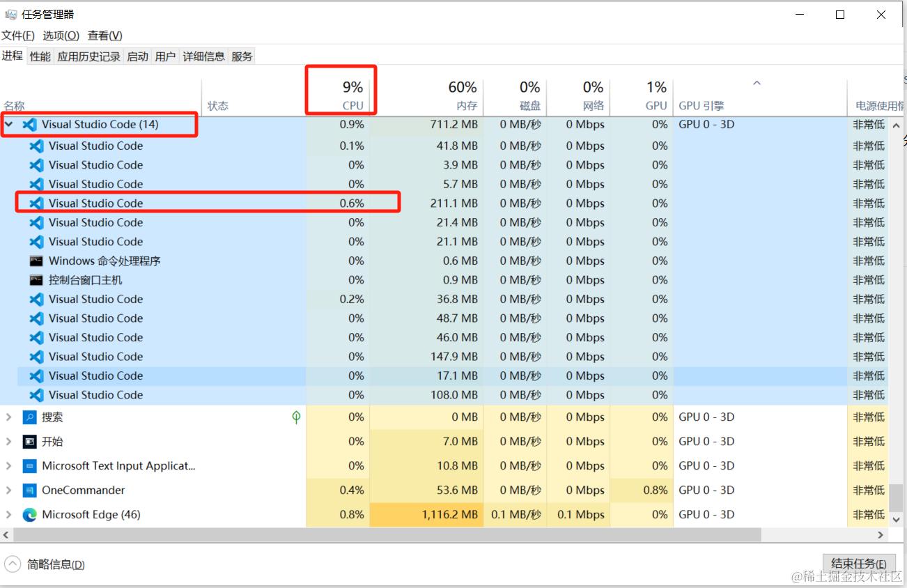This screenshot has height=588, width=907.
Task: Sort by the 状态 column header
Action: click(x=254, y=96)
